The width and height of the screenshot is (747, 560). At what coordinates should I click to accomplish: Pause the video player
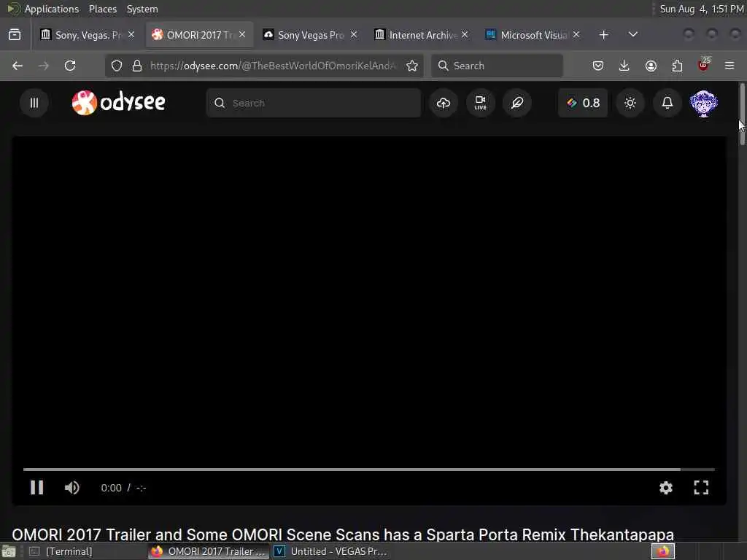click(x=36, y=488)
